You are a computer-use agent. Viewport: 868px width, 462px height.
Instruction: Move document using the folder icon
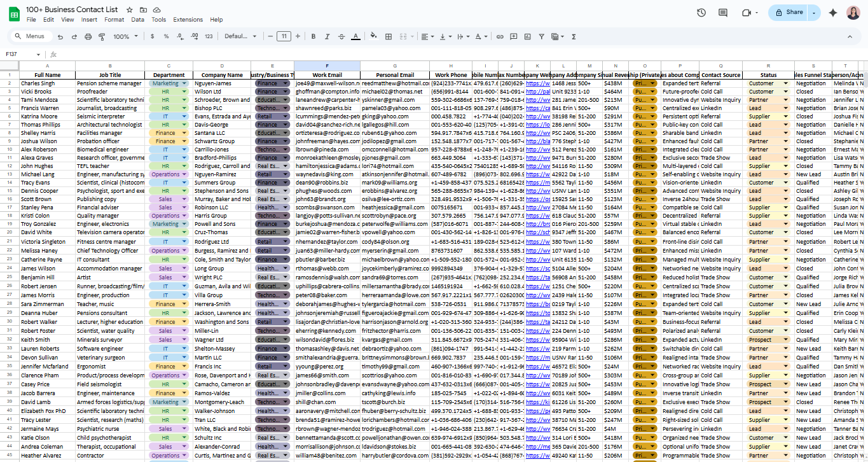click(143, 10)
